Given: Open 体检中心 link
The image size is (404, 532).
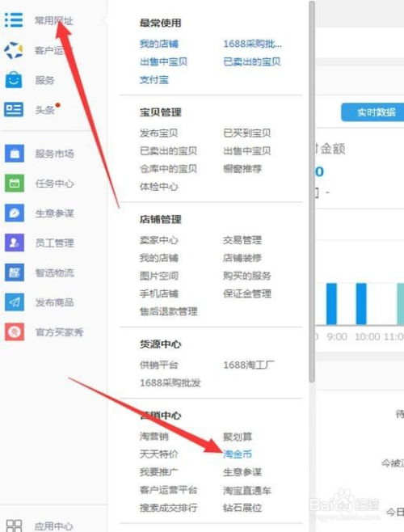Looking at the screenshot, I should point(158,187).
